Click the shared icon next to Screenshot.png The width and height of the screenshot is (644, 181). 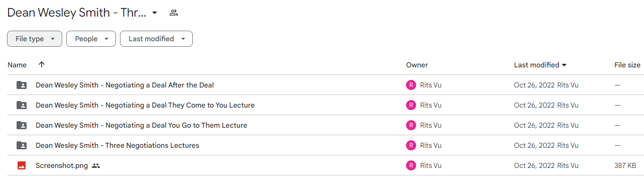tap(96, 165)
